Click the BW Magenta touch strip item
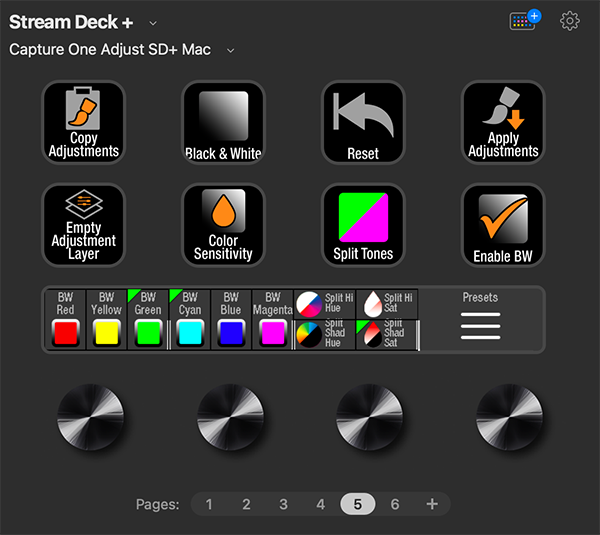600x535 pixels. coord(272,320)
